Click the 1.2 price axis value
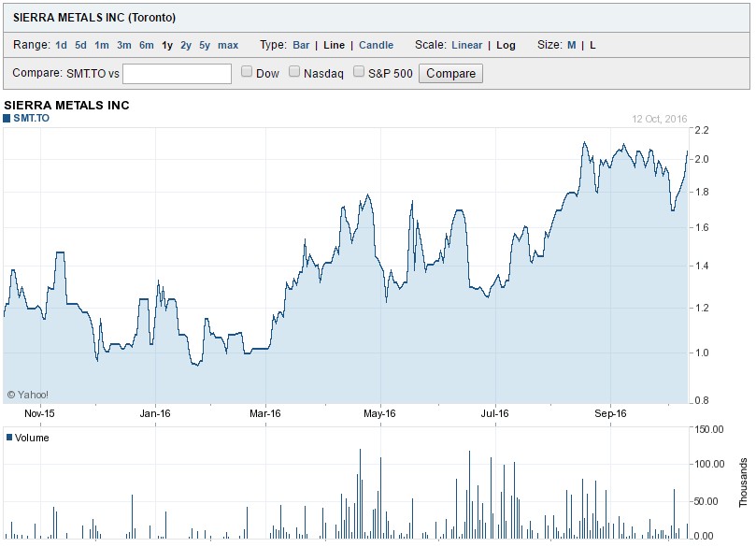The height and width of the screenshot is (547, 756). click(x=702, y=308)
